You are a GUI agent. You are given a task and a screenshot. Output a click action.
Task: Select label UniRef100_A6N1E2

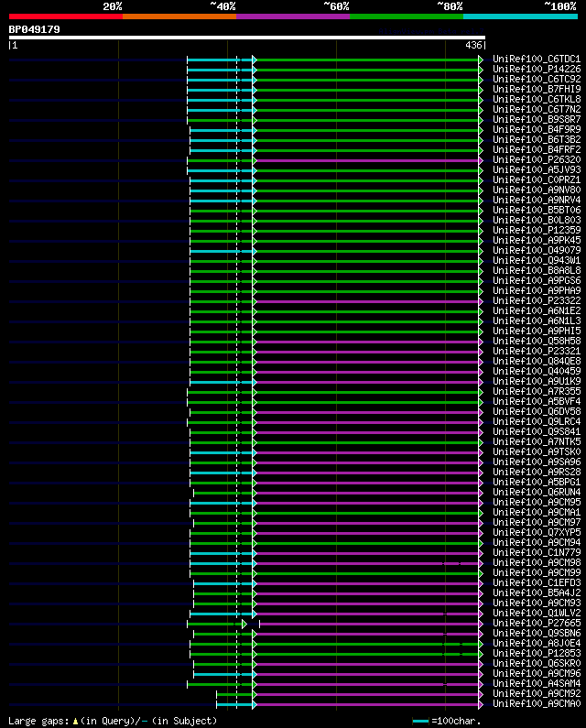pyautogui.click(x=537, y=311)
